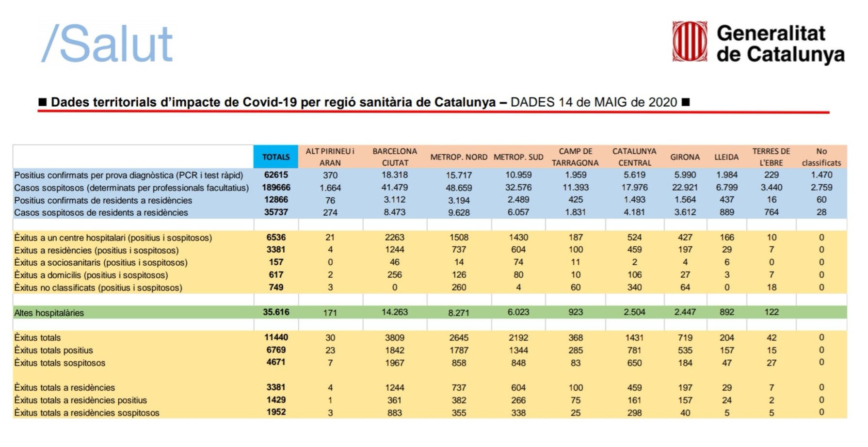Click Barcelona Ciutat suspected cases 41.479
The width and height of the screenshot is (868, 447).
pyautogui.click(x=395, y=187)
